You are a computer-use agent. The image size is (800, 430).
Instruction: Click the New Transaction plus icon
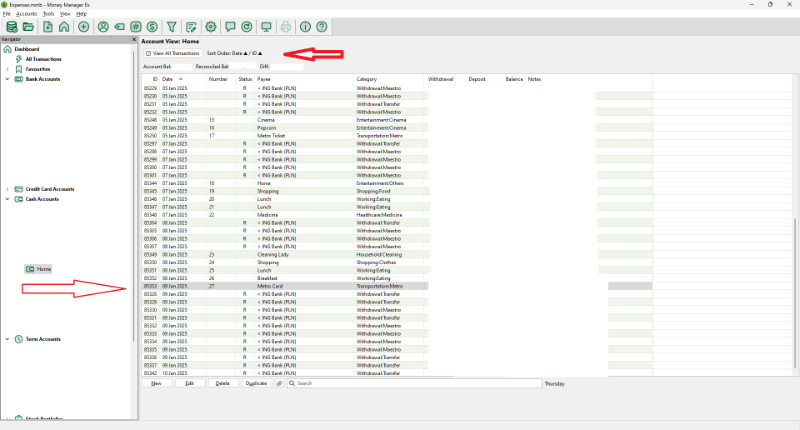(83, 27)
